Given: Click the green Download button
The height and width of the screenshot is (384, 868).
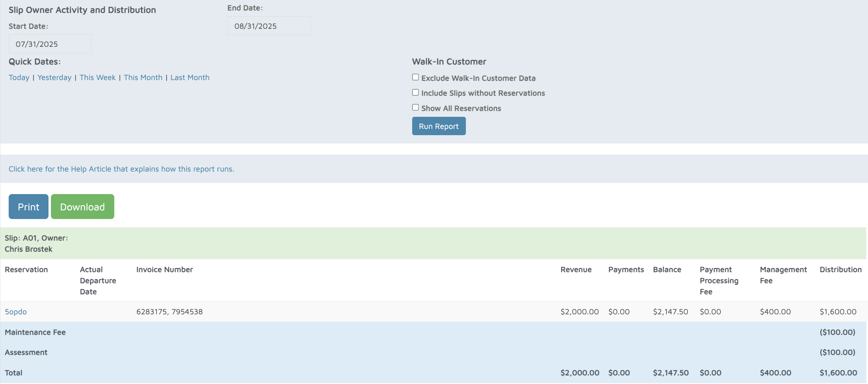Looking at the screenshot, I should click(x=82, y=207).
